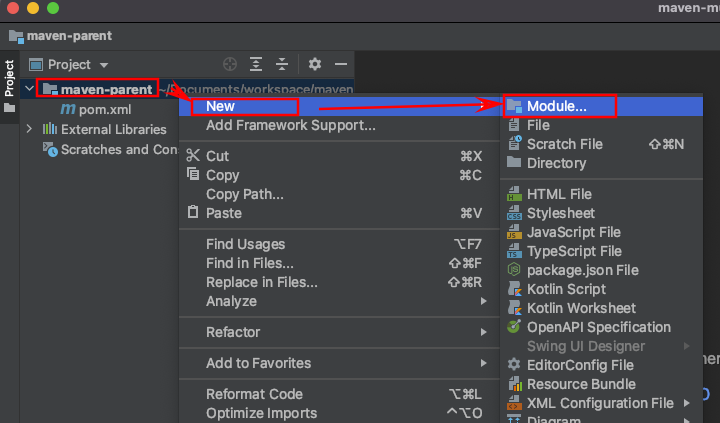Viewport: 720px width, 423px height.
Task: Create a new Kotlin Worksheet
Action: pyautogui.click(x=602, y=308)
